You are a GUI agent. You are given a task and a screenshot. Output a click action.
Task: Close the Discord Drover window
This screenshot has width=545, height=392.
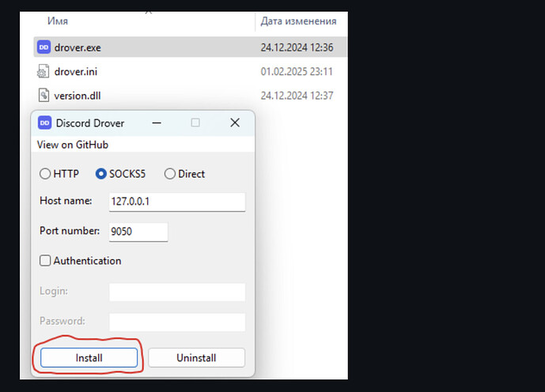click(x=235, y=122)
